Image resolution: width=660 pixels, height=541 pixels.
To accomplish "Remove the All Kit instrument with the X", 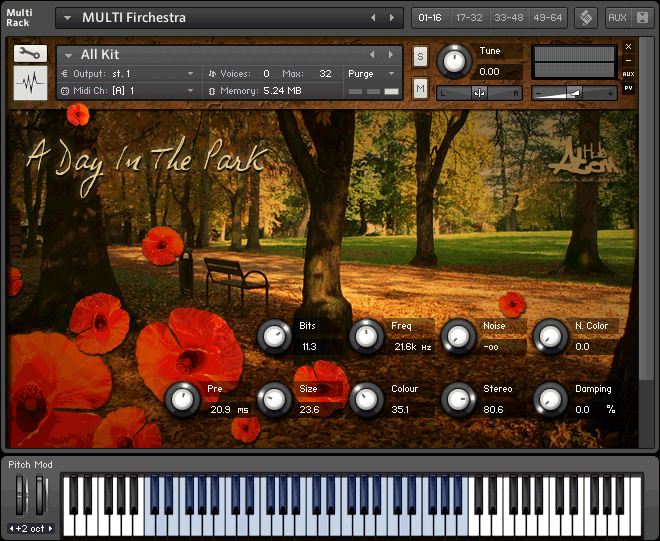I will (x=628, y=46).
